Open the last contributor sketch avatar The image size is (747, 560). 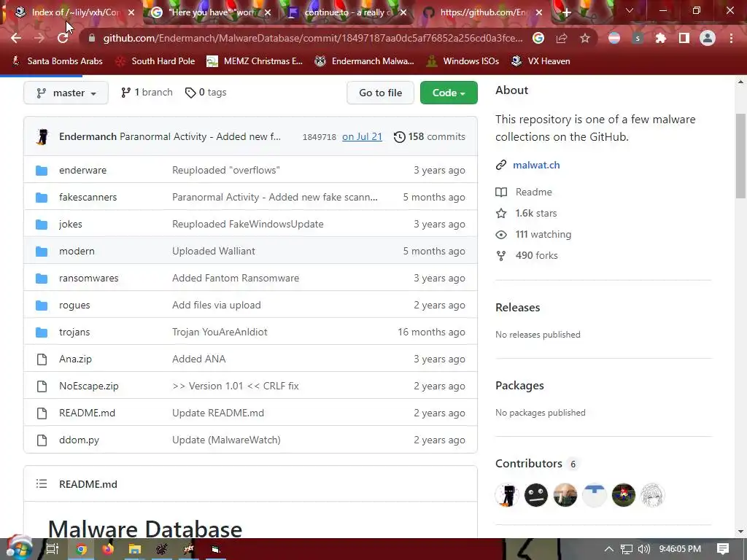(652, 495)
